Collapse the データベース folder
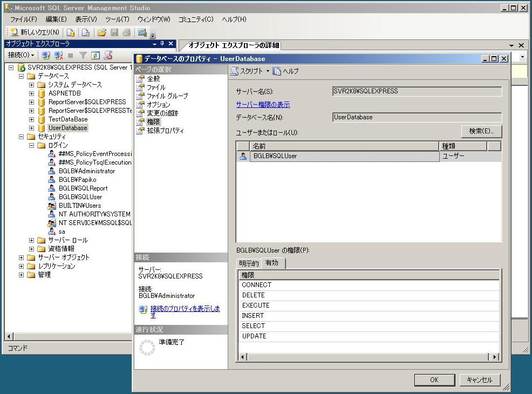532x394 pixels. (x=22, y=76)
